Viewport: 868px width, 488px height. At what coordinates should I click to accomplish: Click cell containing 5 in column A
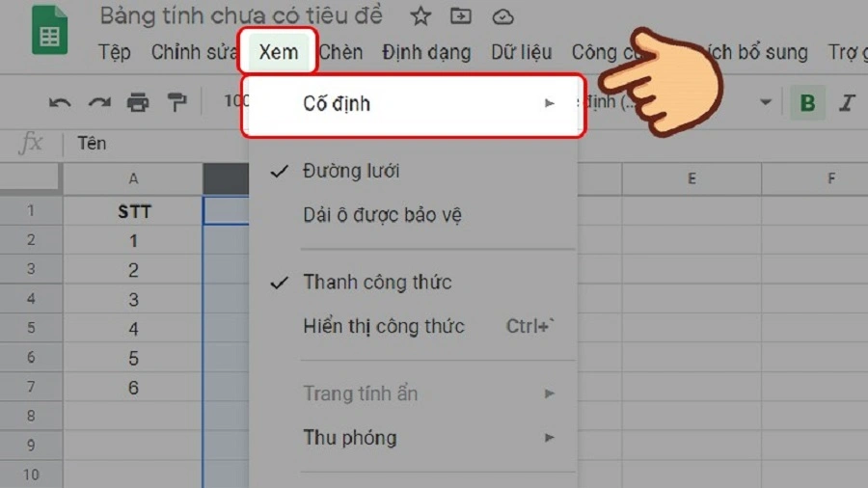(x=133, y=358)
